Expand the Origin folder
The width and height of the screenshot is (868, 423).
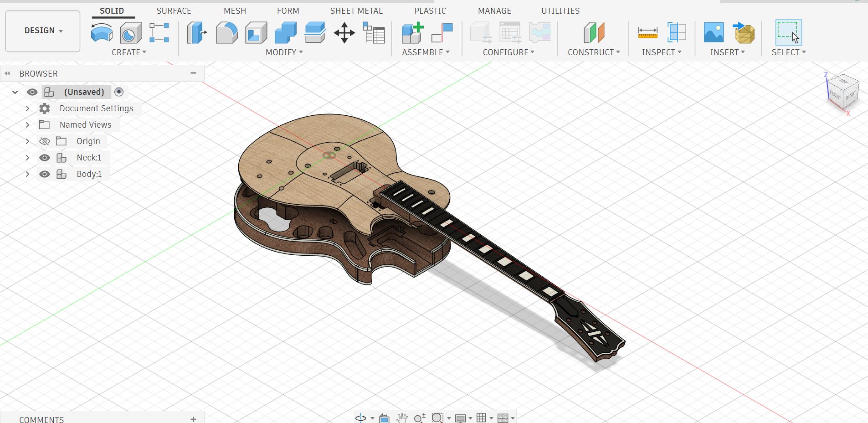[27, 141]
